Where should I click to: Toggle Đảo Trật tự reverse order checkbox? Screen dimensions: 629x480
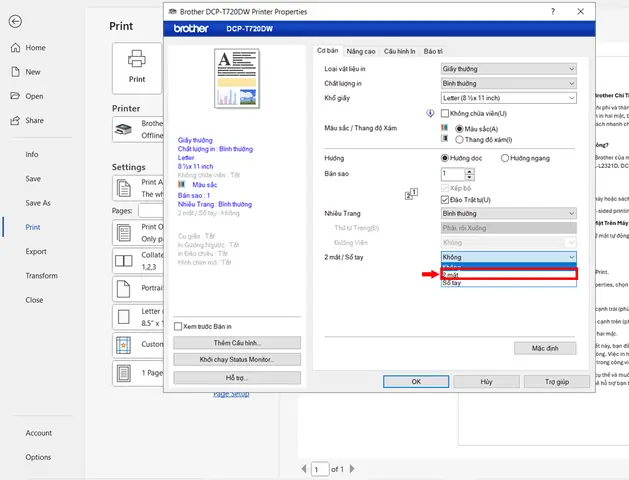pos(444,200)
